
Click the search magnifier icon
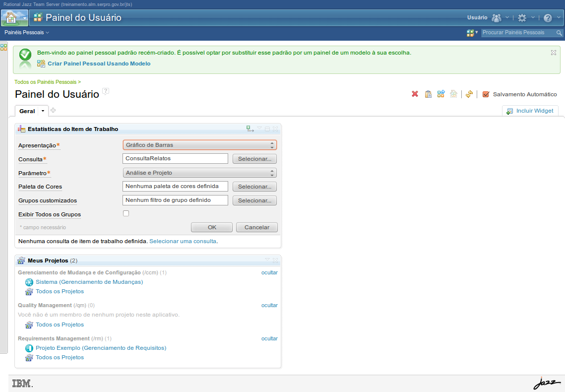[x=559, y=33]
